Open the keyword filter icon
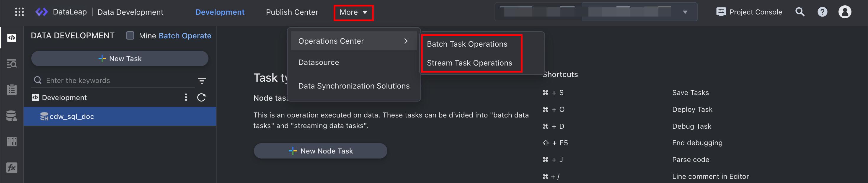868x183 pixels. [201, 81]
